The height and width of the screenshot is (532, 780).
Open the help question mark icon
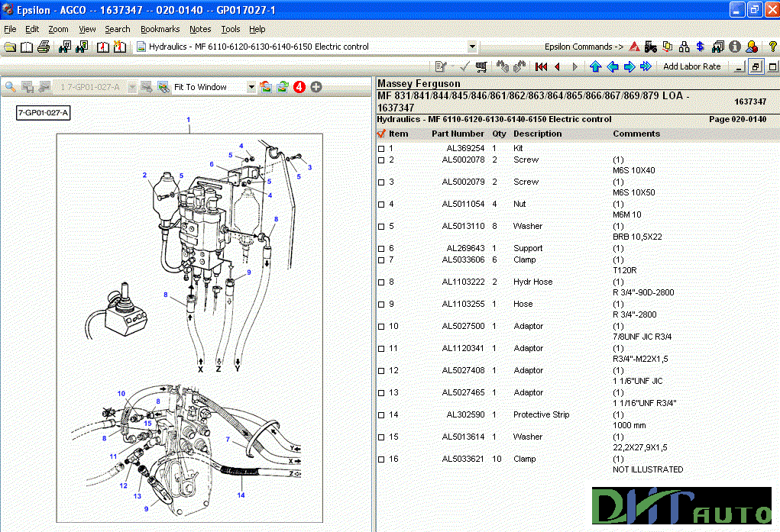tap(773, 47)
